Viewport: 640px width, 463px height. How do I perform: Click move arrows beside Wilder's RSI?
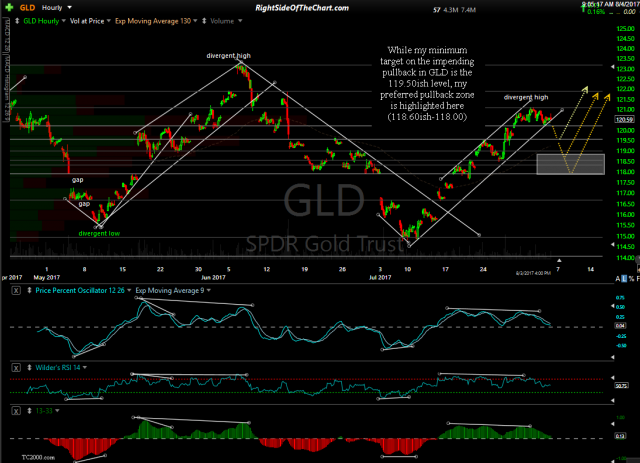pyautogui.click(x=29, y=367)
